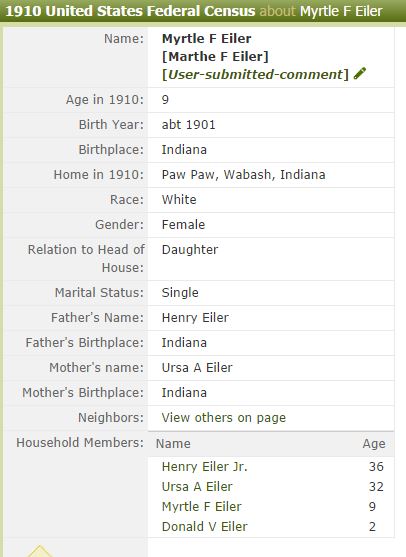
Task: Click the Marthe F Eiler alternate name
Action: point(215,56)
